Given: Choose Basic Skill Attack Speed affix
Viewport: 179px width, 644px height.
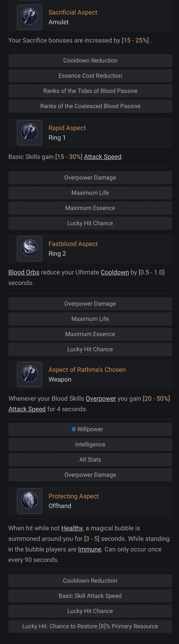Looking at the screenshot, I should click(90, 596).
